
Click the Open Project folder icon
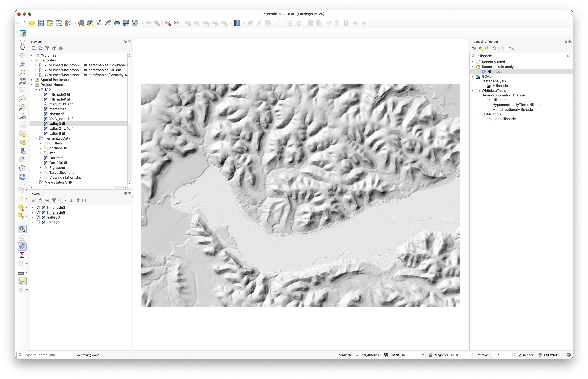pos(32,23)
